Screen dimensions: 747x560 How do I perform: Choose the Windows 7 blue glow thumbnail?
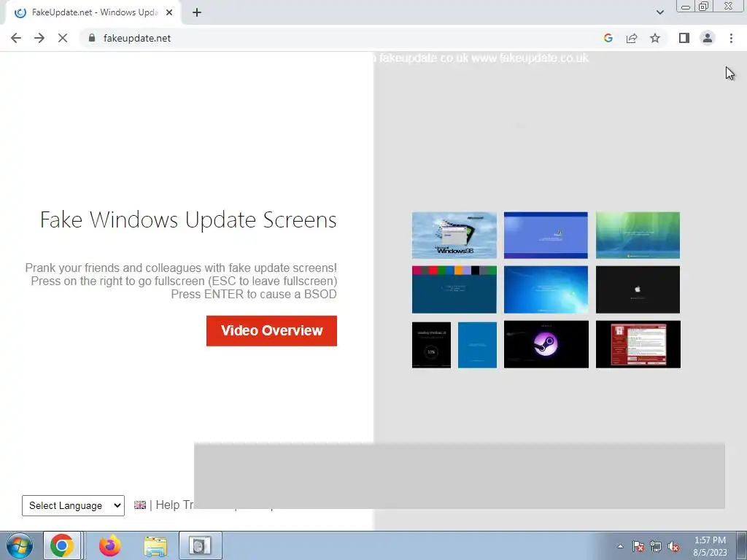click(546, 289)
